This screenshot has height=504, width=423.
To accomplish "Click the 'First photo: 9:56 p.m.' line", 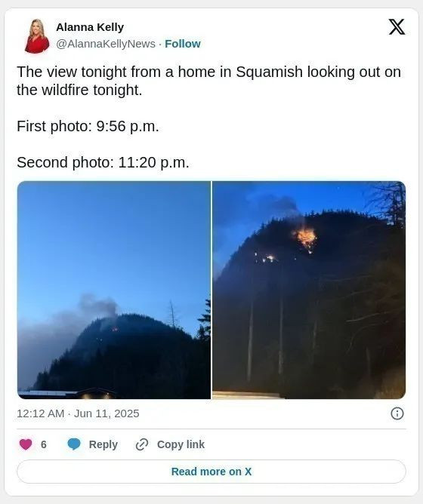I will (88, 126).
